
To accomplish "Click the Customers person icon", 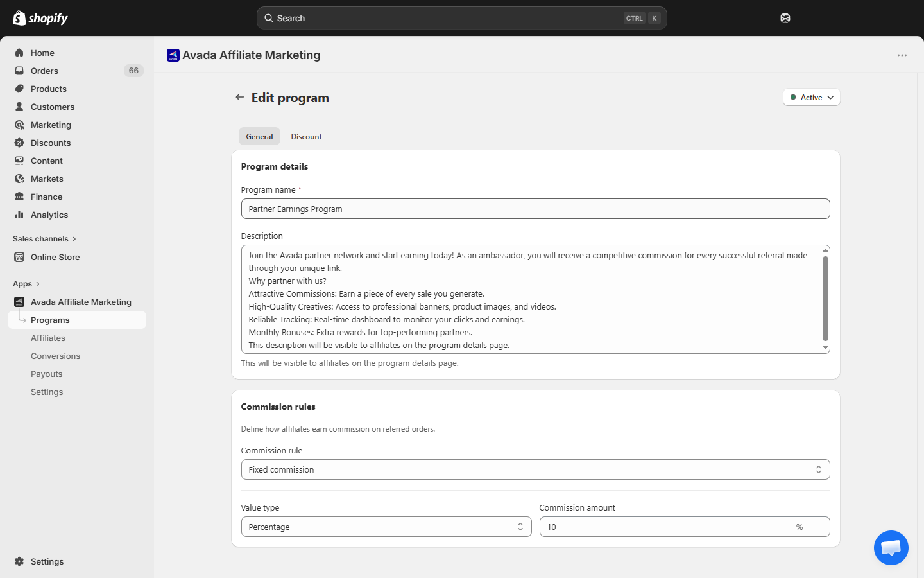I will [x=19, y=107].
